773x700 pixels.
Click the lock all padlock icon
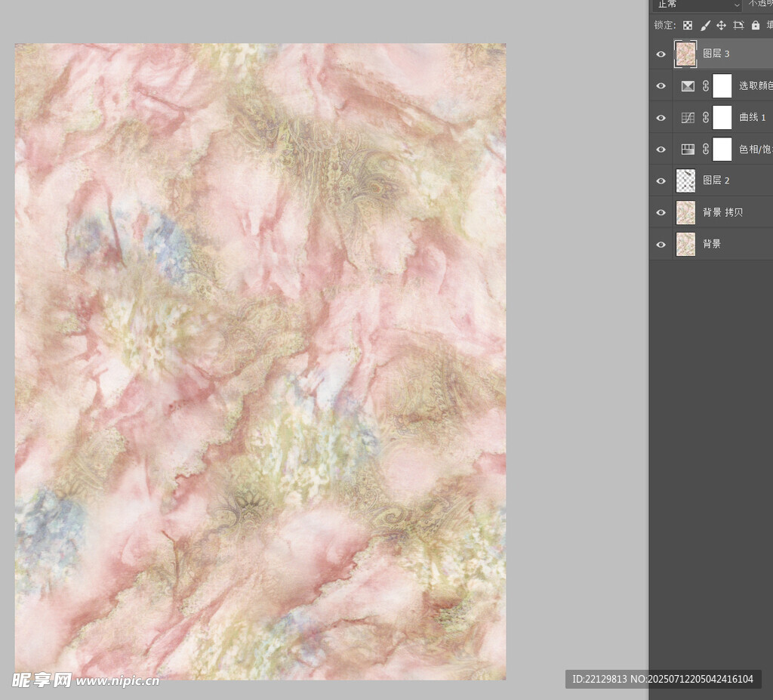[x=756, y=26]
